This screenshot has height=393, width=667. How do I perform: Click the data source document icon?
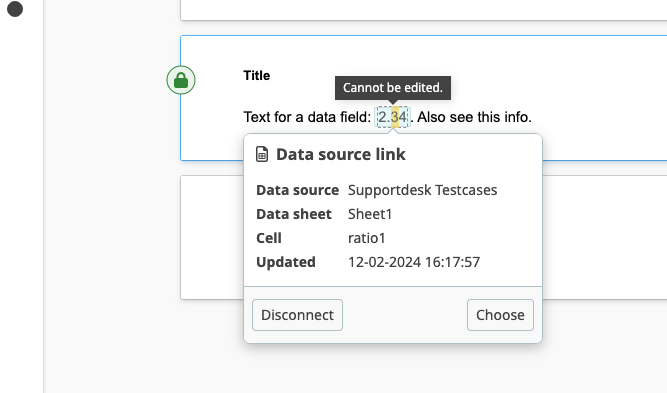[262, 154]
